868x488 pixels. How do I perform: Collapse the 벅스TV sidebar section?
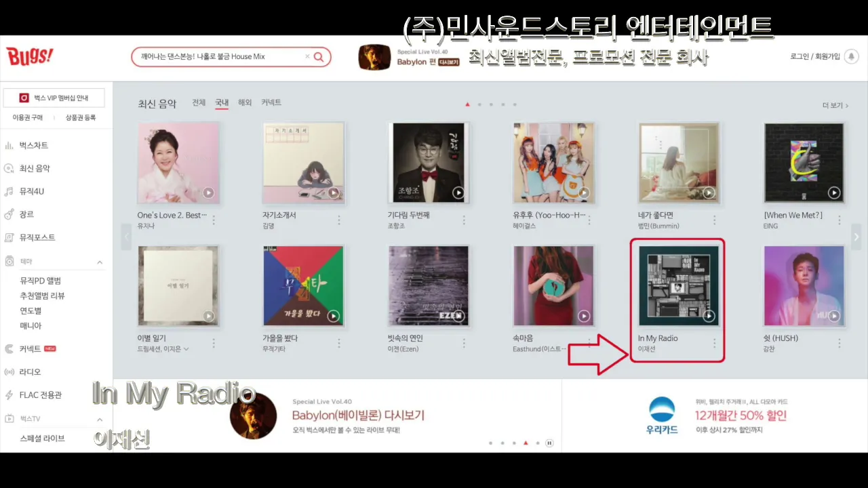tap(100, 420)
